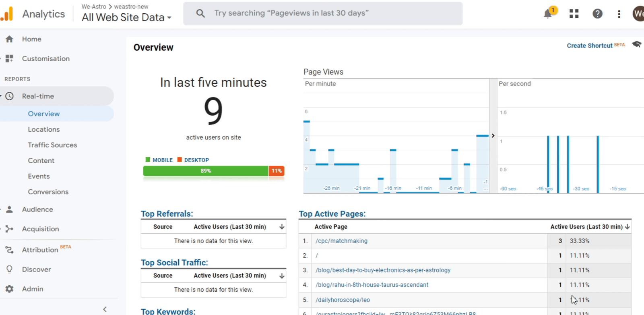
Task: Open the Top Active Pages heading link
Action: 332,214
